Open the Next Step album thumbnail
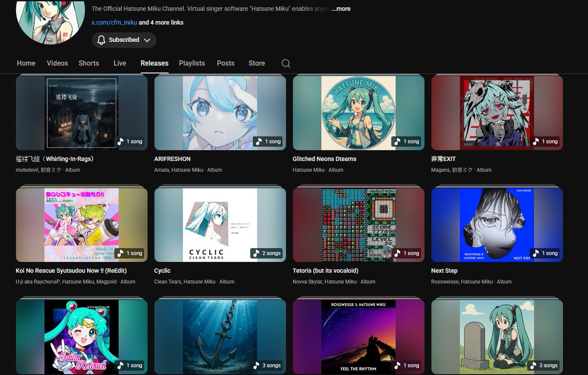The image size is (588, 375). click(497, 225)
